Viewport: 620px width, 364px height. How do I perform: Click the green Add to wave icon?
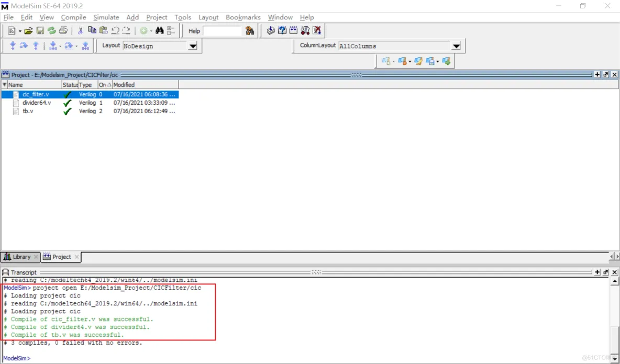point(144,30)
